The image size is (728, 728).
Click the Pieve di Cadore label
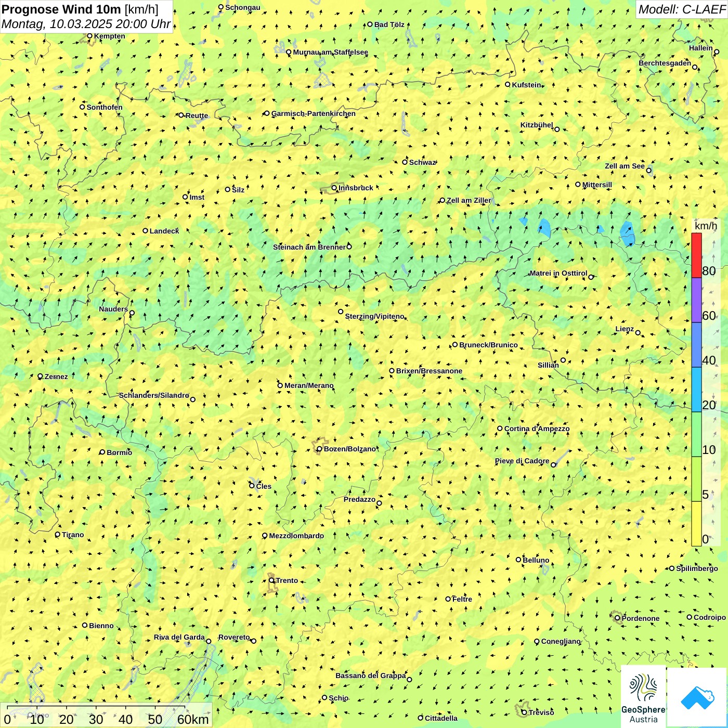[x=522, y=461]
